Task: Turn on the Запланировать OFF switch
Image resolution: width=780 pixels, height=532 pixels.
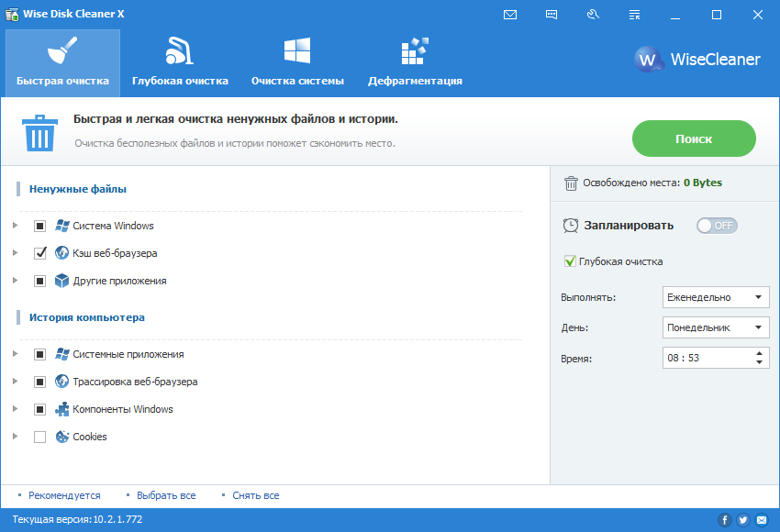Action: point(717,226)
